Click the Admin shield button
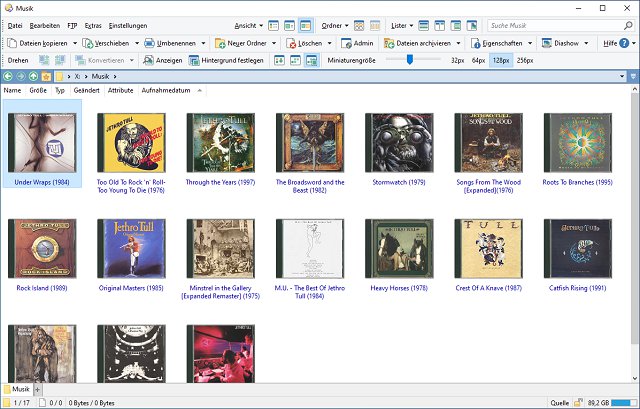 [x=357, y=43]
